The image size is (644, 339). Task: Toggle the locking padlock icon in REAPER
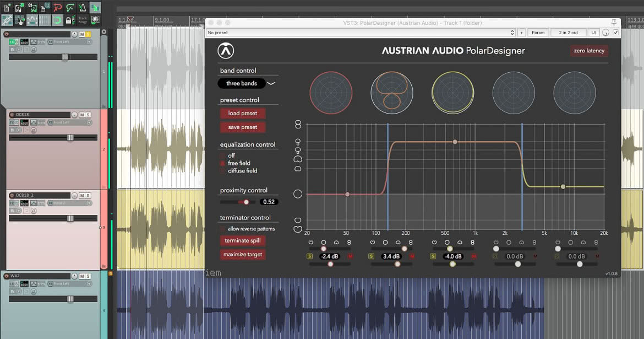pos(69,20)
